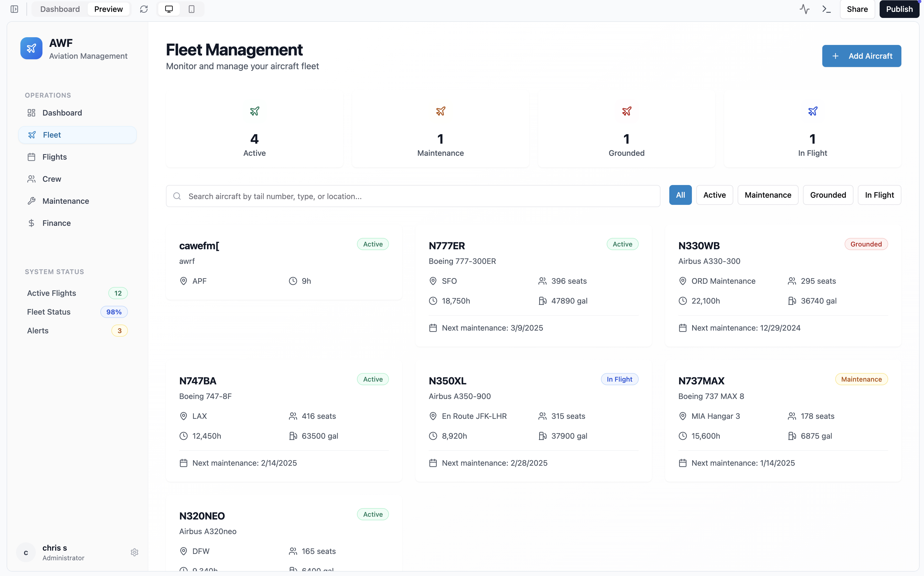Open the terminal console icon

(x=826, y=9)
